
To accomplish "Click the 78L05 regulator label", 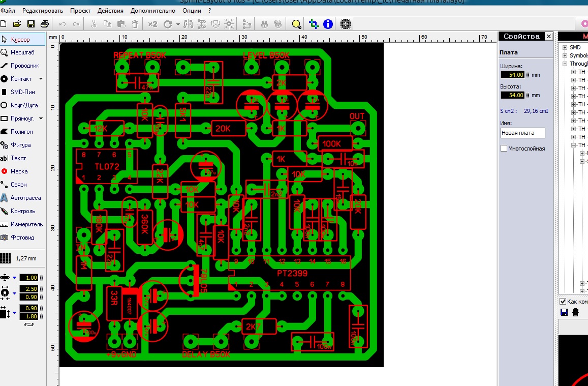I will [x=204, y=281].
